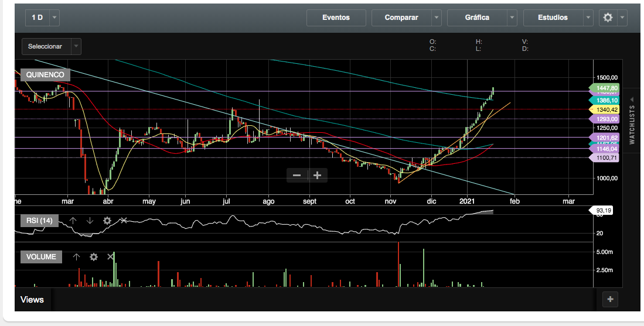The width and height of the screenshot is (644, 326).
Task: Zoom out with the minus button
Action: (x=297, y=175)
